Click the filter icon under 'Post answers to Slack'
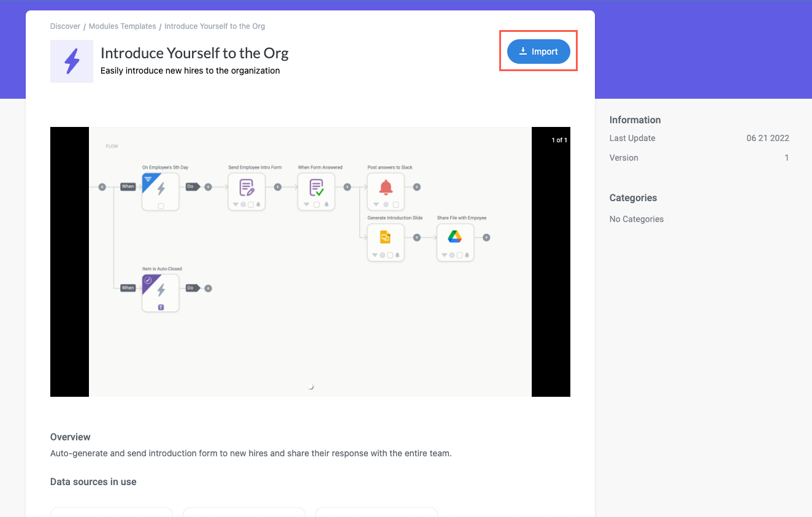 376,204
